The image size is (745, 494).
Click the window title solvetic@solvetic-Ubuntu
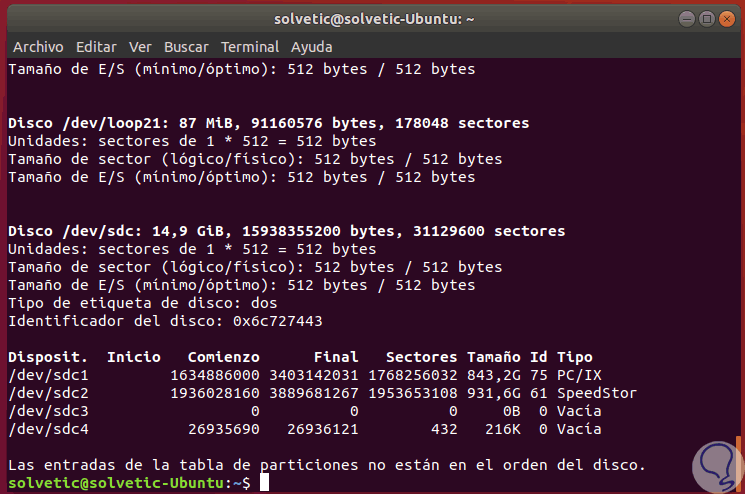click(x=374, y=19)
